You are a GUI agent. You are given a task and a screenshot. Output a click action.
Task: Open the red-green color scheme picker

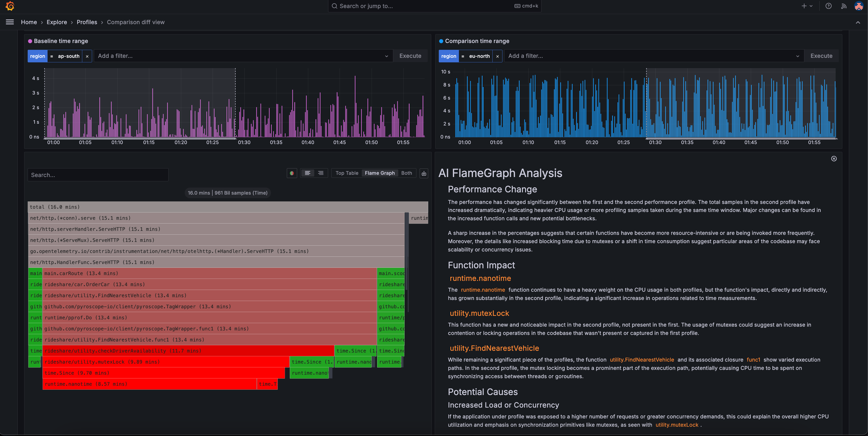[x=292, y=173]
